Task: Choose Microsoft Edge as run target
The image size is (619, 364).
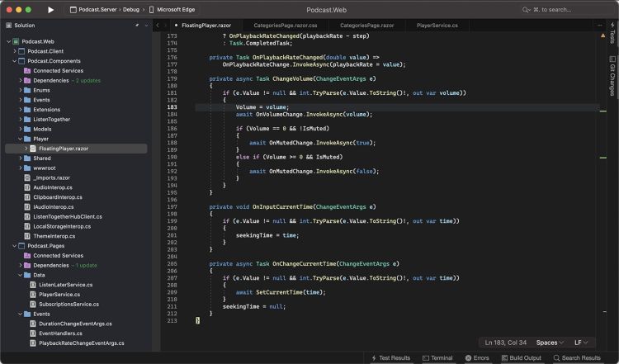Action: pos(172,9)
